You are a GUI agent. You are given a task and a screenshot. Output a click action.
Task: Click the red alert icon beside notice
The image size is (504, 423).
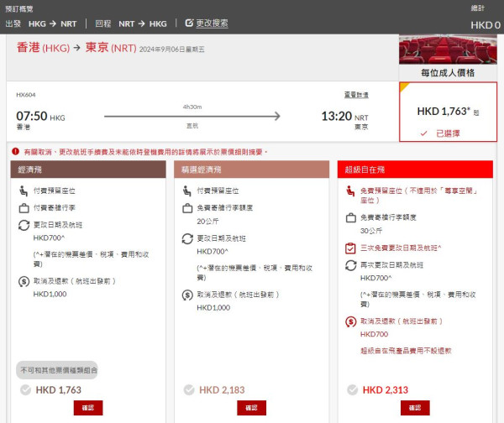pos(15,151)
